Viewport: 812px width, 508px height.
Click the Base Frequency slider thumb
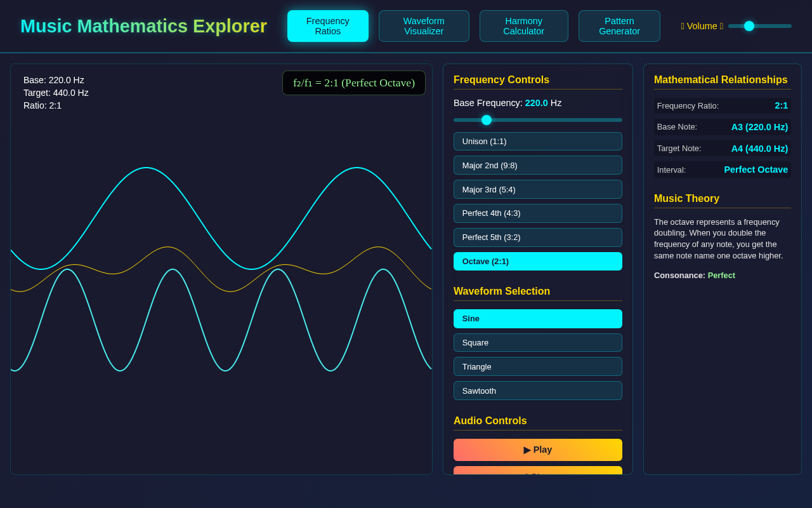[487, 119]
